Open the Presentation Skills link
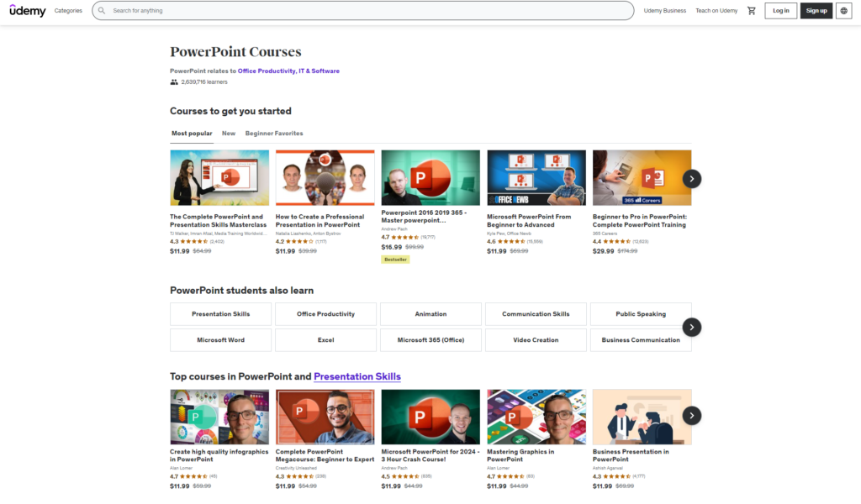This screenshot has height=504, width=861. [357, 375]
